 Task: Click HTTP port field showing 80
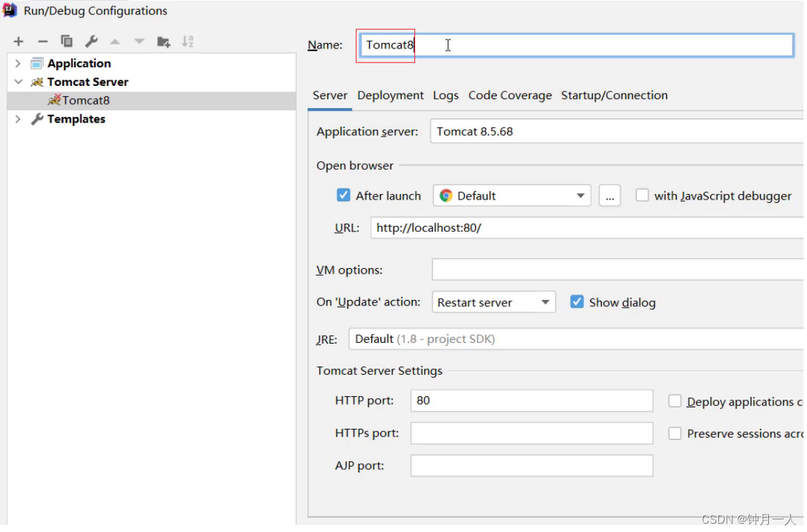pos(532,401)
